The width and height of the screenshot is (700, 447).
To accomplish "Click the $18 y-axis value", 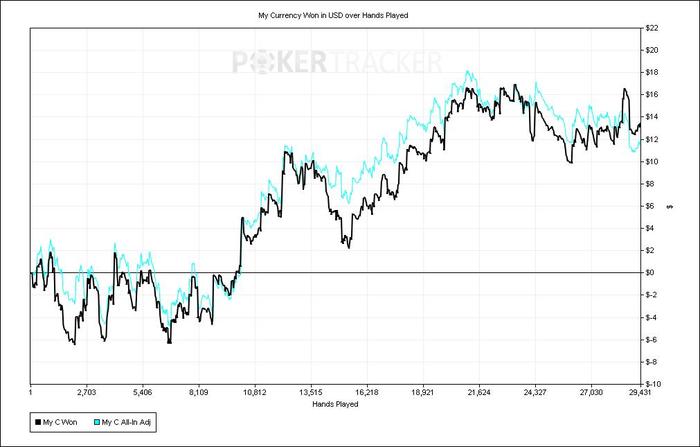I will pos(651,72).
